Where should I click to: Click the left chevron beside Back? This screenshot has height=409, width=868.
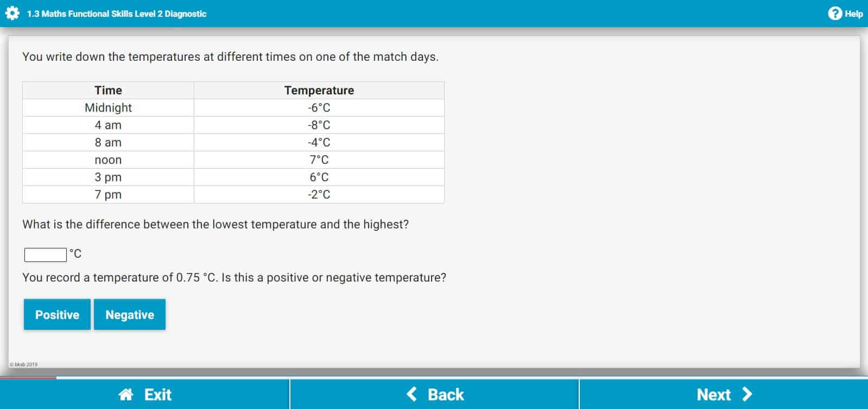coord(412,394)
